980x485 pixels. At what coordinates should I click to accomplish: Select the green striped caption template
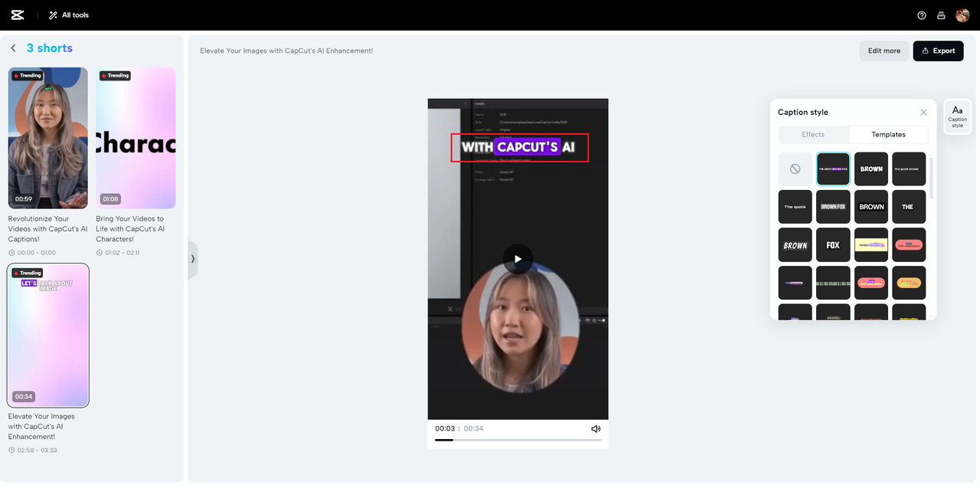pyautogui.click(x=833, y=283)
